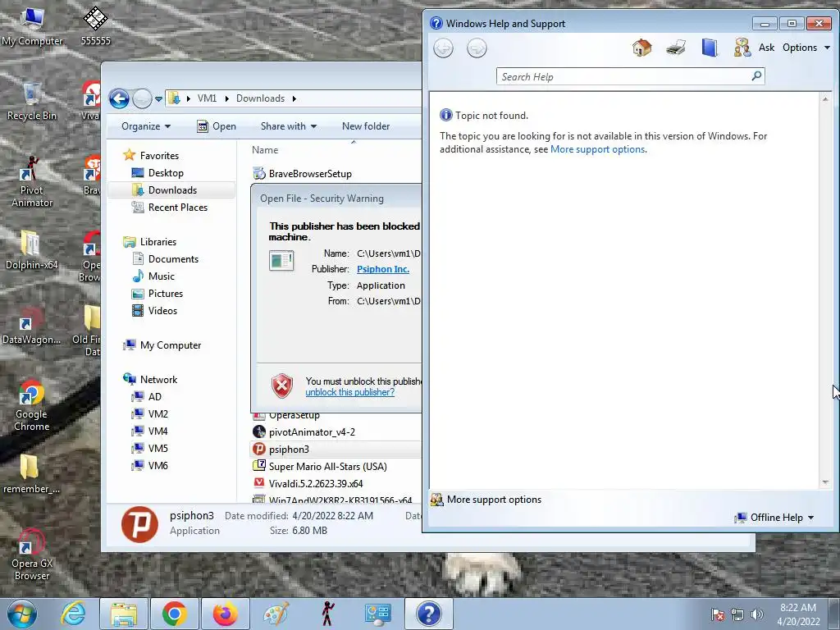Open Pivot Animator from taskbar
Viewport: 840px width, 630px height.
(326, 614)
